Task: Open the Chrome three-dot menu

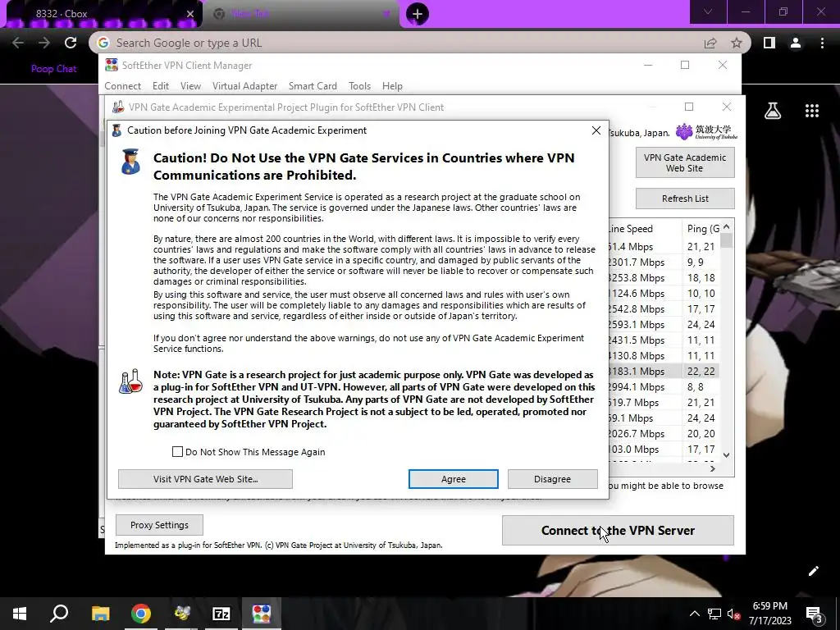Action: 822,43
